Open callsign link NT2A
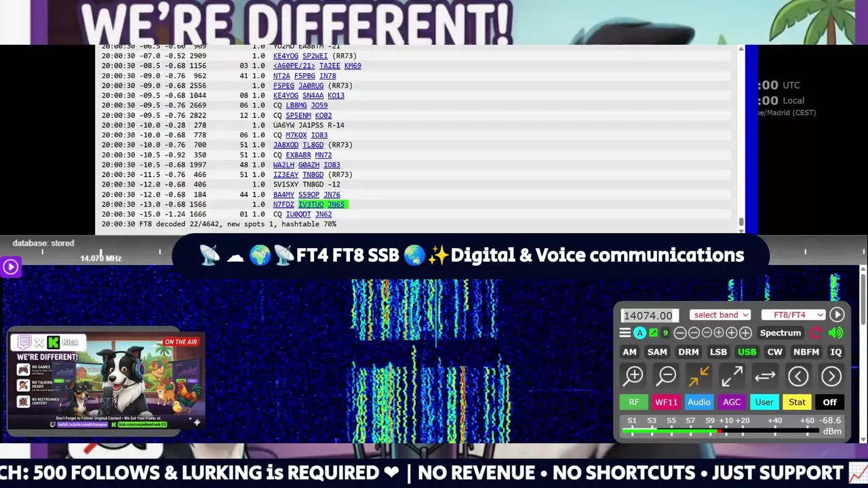 click(x=281, y=76)
